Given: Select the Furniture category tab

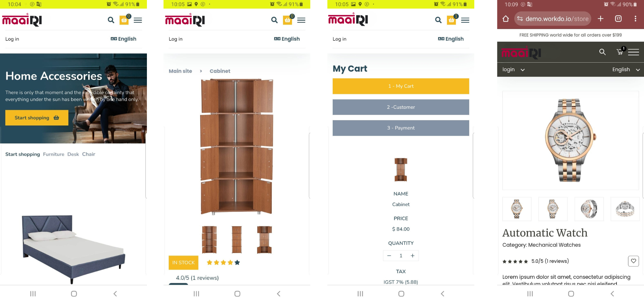Looking at the screenshot, I should [54, 154].
